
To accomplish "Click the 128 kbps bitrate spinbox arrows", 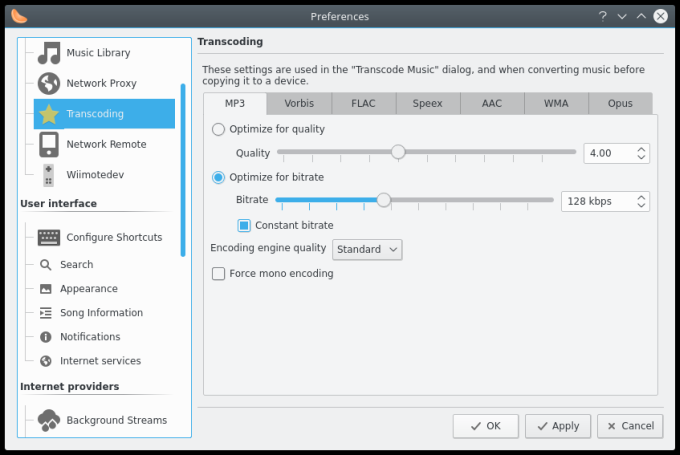I will [641, 201].
